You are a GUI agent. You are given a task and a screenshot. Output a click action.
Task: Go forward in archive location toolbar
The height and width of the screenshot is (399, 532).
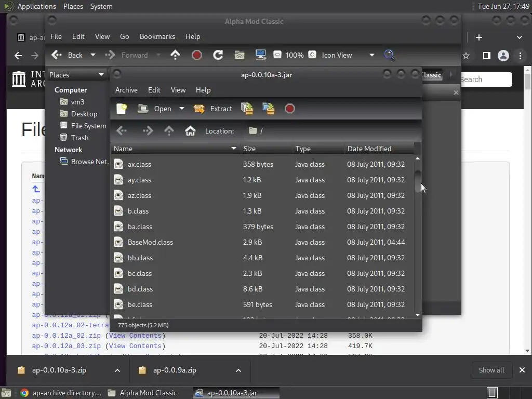coord(148,131)
